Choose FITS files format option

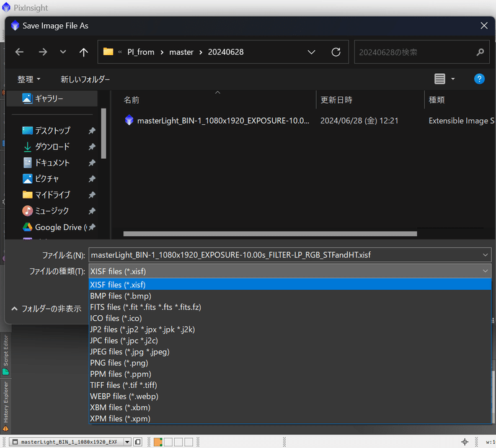pos(290,307)
